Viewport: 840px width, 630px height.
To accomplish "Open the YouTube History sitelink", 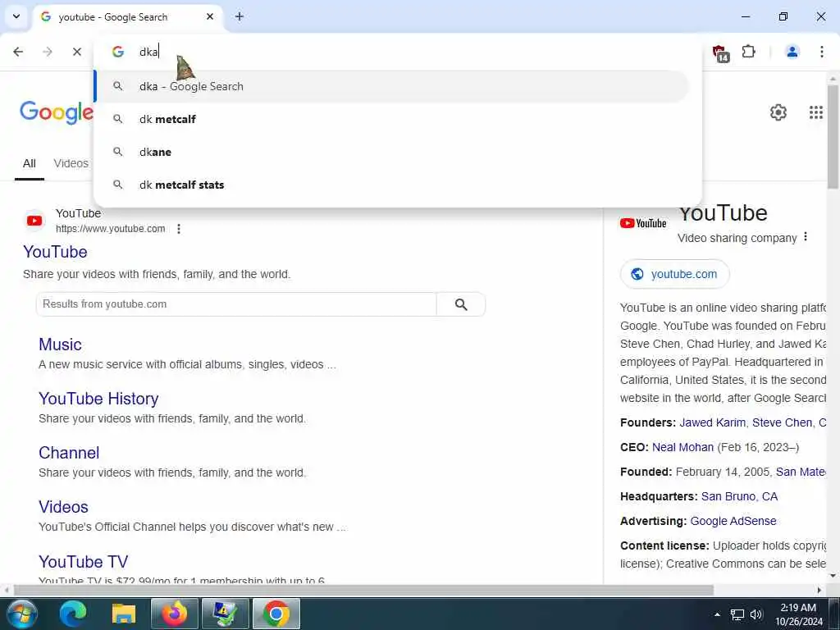I will coord(98,399).
